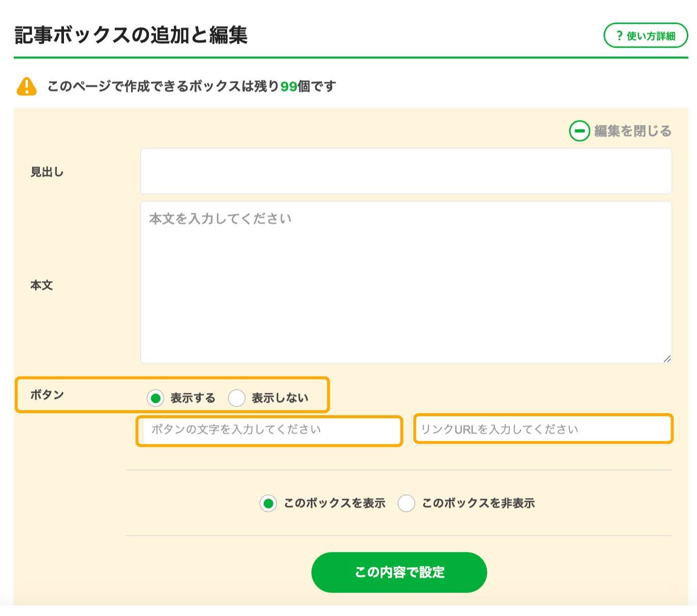Screen dimensions: 697x616
Task: Grab the textarea resize handle corner
Action: click(x=667, y=358)
